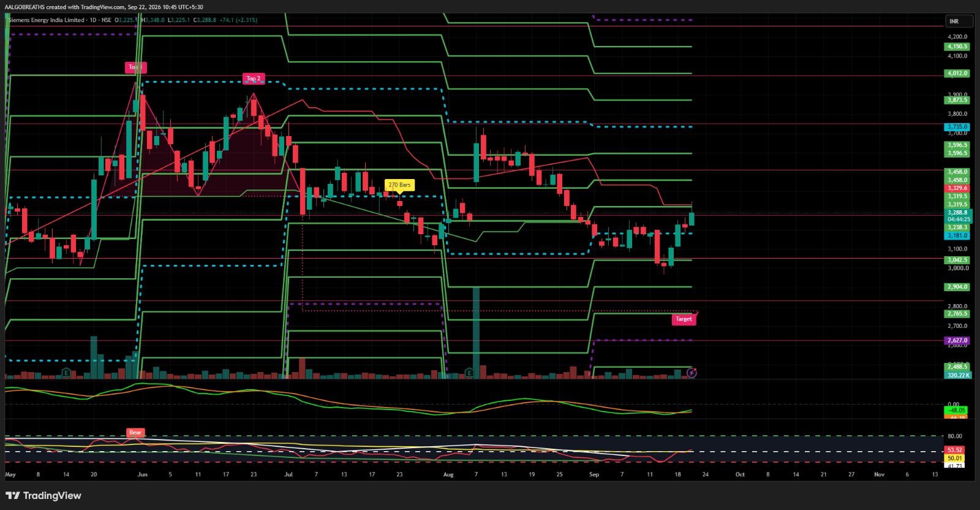Click the red 3,329.6 price label
This screenshot has height=510, width=980.
pos(957,189)
